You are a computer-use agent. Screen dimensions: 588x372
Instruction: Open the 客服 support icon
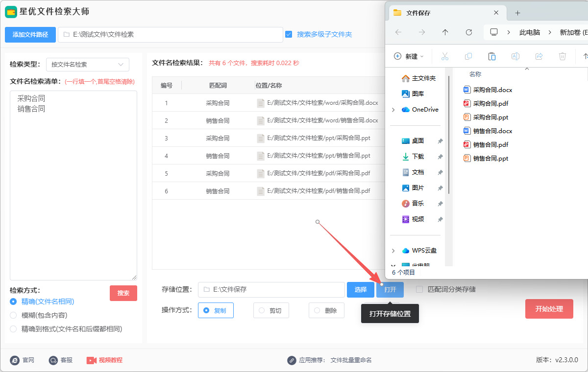click(53, 360)
